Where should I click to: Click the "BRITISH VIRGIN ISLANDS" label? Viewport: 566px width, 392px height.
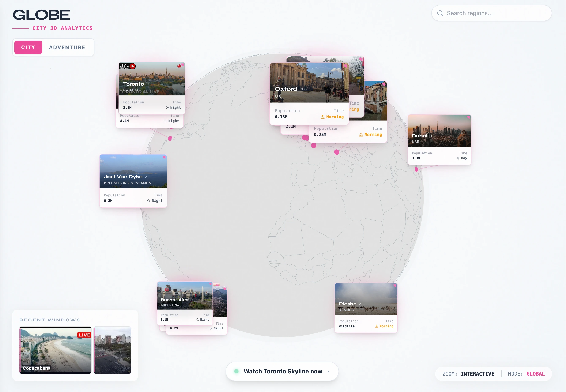(x=127, y=183)
